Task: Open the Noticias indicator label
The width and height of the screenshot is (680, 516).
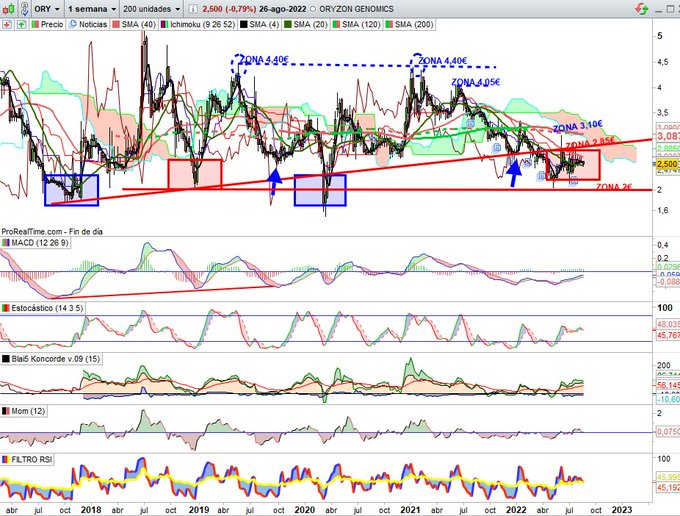Action: pyautogui.click(x=88, y=25)
